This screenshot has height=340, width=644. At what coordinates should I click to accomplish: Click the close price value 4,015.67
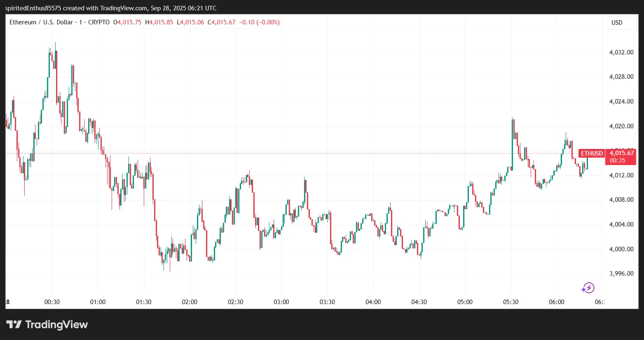[223, 22]
